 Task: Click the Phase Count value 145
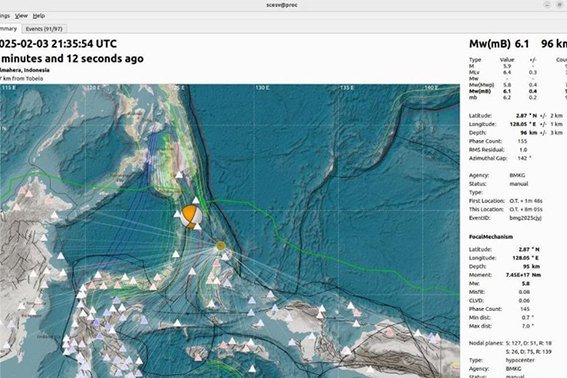[x=525, y=309]
